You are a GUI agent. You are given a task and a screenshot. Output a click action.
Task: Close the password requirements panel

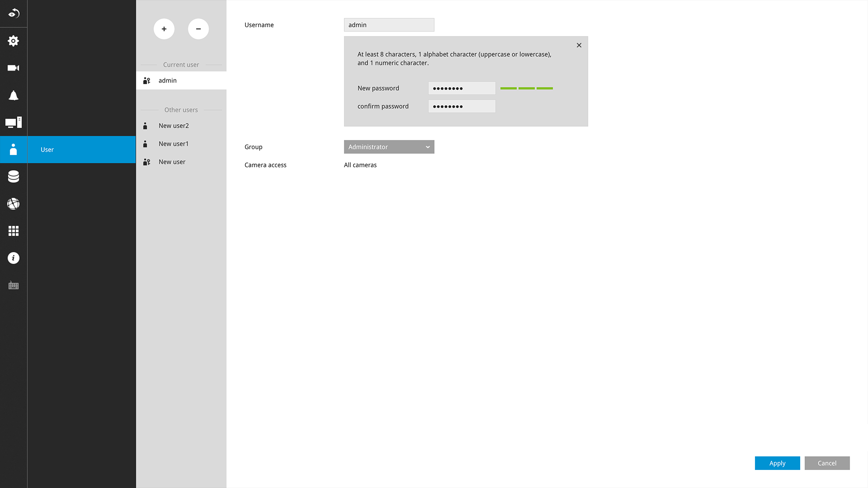coord(579,45)
